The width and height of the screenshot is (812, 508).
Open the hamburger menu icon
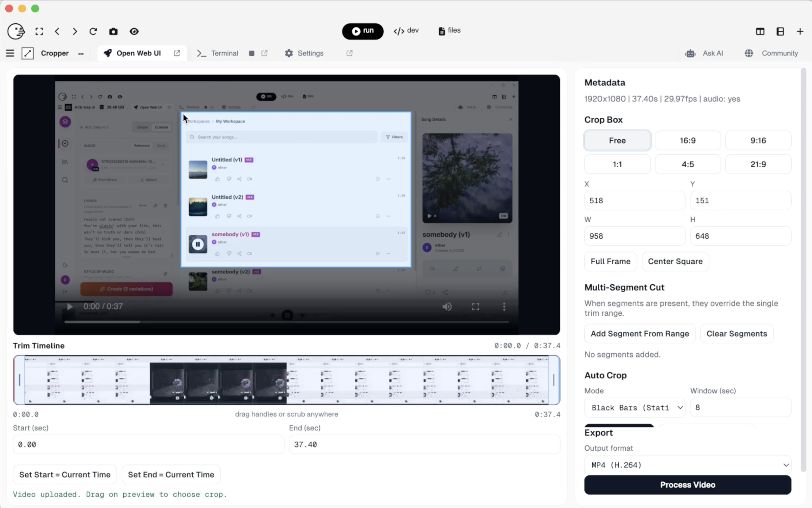[10, 53]
